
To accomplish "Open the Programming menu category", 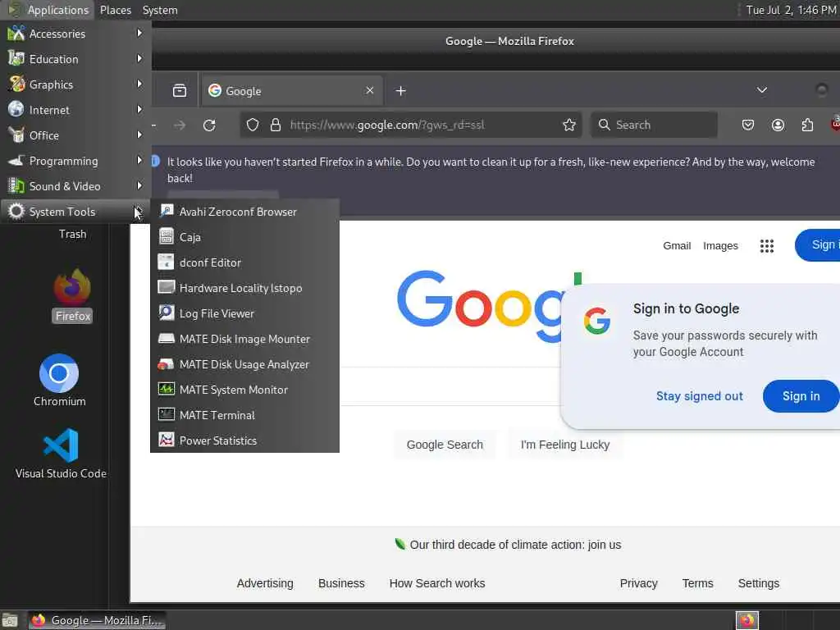I will [75, 161].
